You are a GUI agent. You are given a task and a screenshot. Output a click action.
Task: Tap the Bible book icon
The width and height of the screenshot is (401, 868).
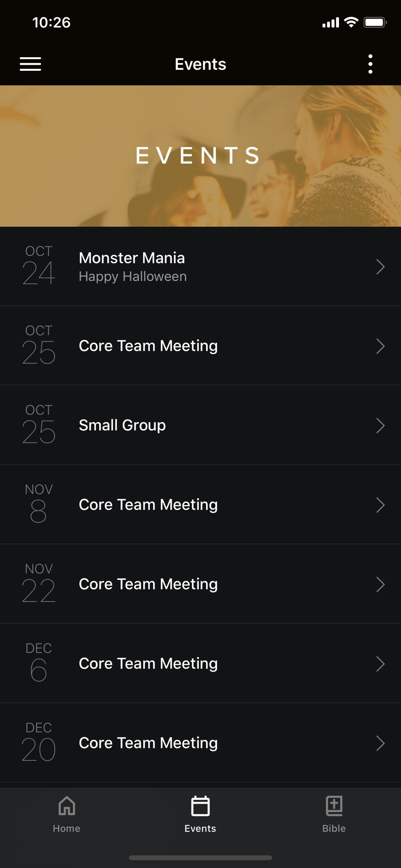coord(334,806)
